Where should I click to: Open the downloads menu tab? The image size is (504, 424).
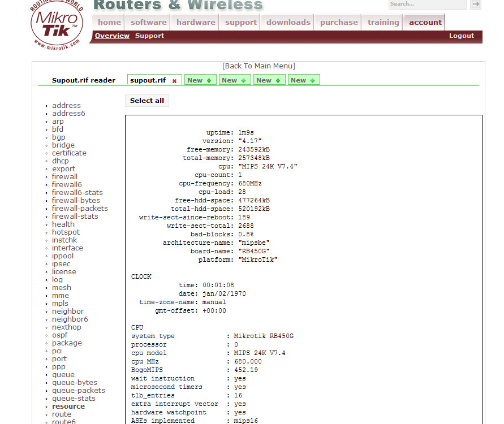(x=288, y=22)
